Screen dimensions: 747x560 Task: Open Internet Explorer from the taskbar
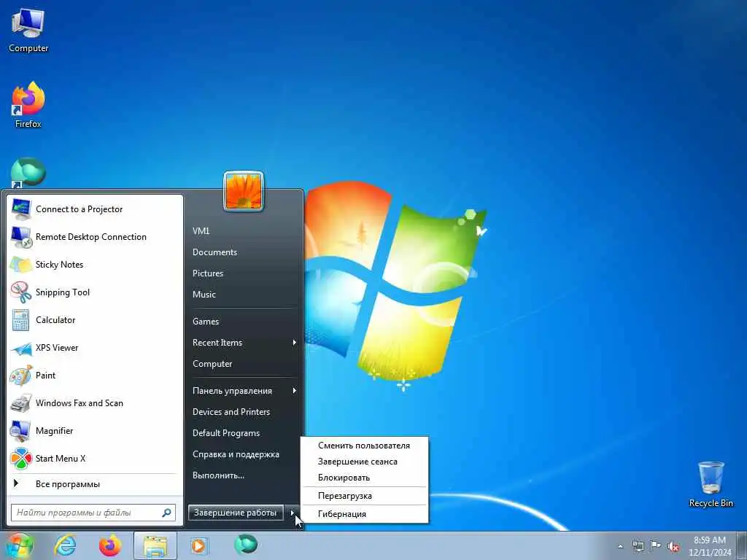coord(65,545)
